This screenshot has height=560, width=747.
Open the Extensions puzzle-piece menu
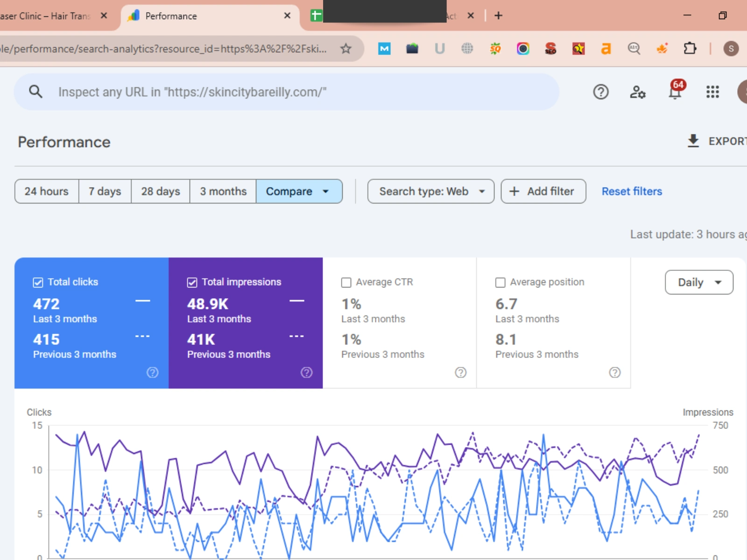pos(690,49)
